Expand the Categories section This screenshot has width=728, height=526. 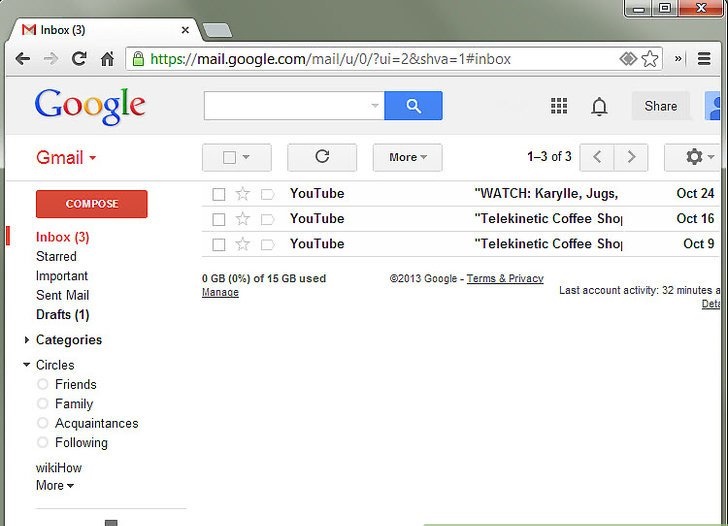pyautogui.click(x=68, y=340)
